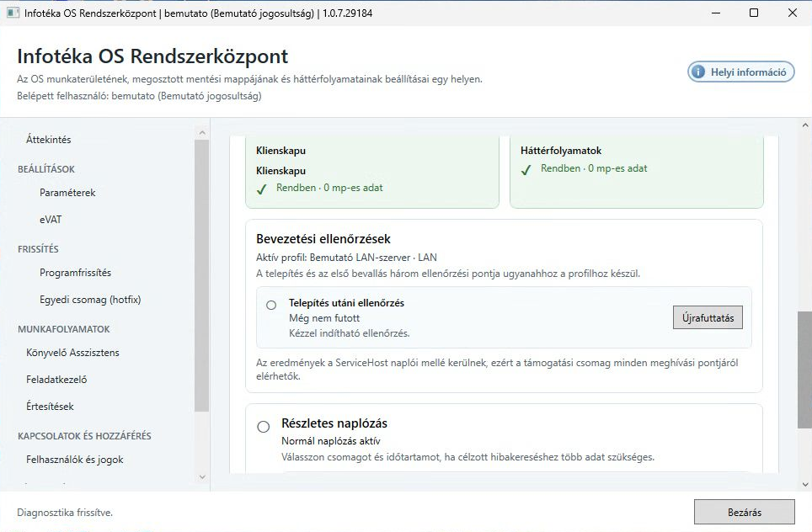Click the green checkmark in Klienskapu card
Viewport: 812px width, 532px height.
pyautogui.click(x=261, y=189)
